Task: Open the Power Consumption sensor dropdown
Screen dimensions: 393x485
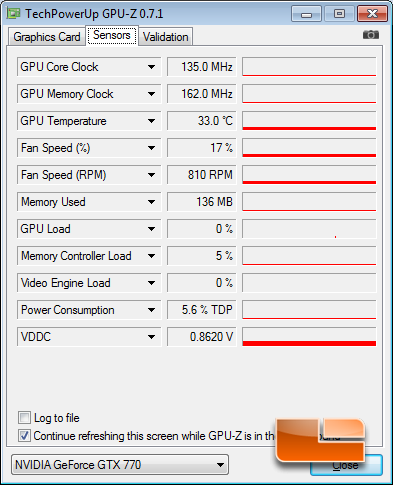Action: pos(151,310)
